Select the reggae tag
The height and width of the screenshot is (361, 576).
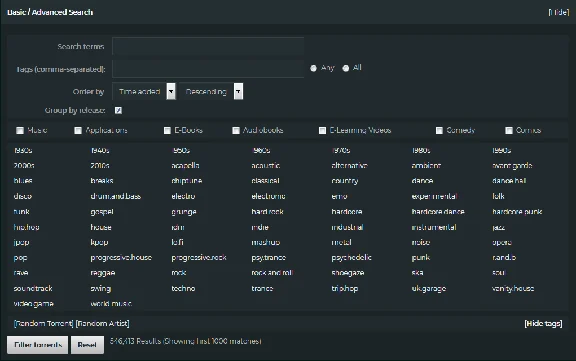coord(102,273)
